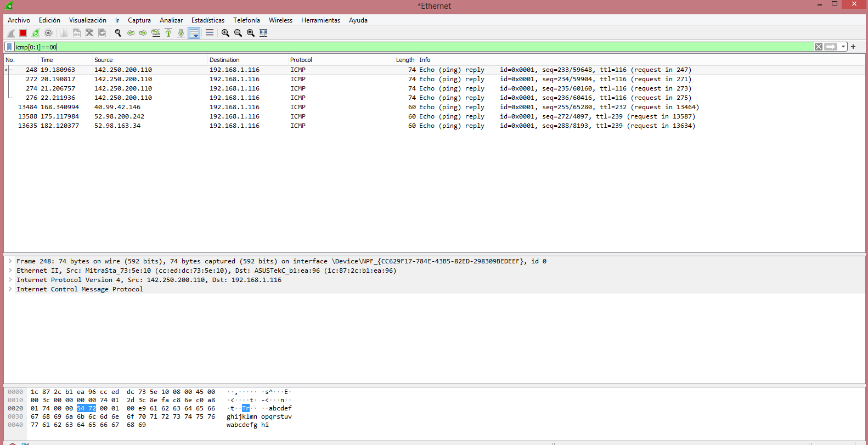Open the Edición menu
868x445 pixels.
click(x=49, y=20)
